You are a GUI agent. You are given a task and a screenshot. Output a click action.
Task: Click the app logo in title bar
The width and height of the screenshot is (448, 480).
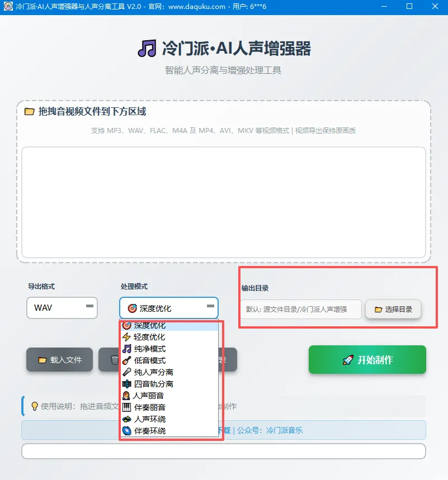click(8, 6)
